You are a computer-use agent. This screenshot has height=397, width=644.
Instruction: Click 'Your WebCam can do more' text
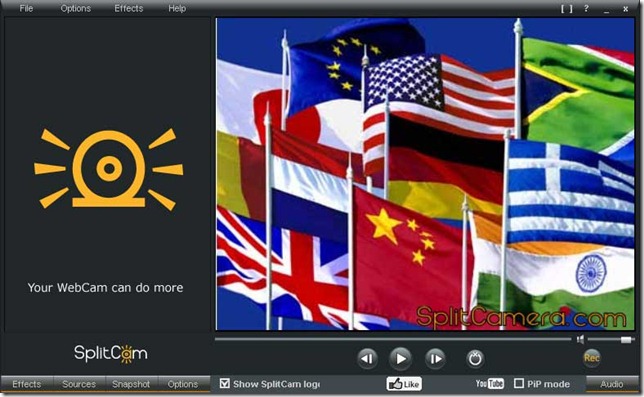pyautogui.click(x=105, y=287)
